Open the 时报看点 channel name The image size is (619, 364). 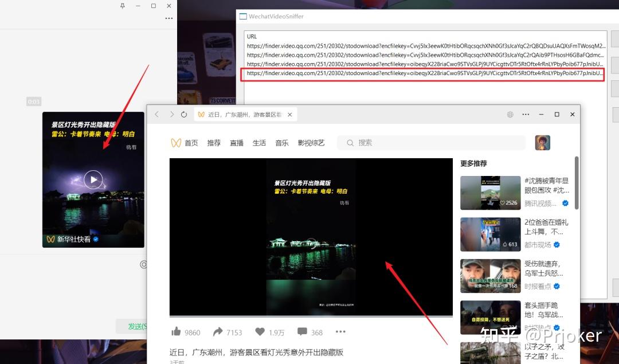537,286
